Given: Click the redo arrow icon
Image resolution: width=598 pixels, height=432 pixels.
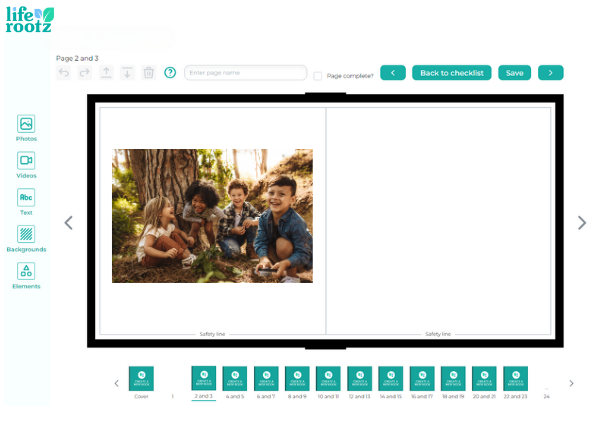Looking at the screenshot, I should 85,72.
